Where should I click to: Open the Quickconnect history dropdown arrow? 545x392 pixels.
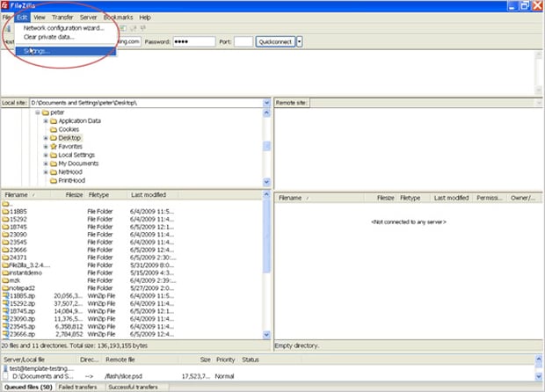(x=300, y=41)
